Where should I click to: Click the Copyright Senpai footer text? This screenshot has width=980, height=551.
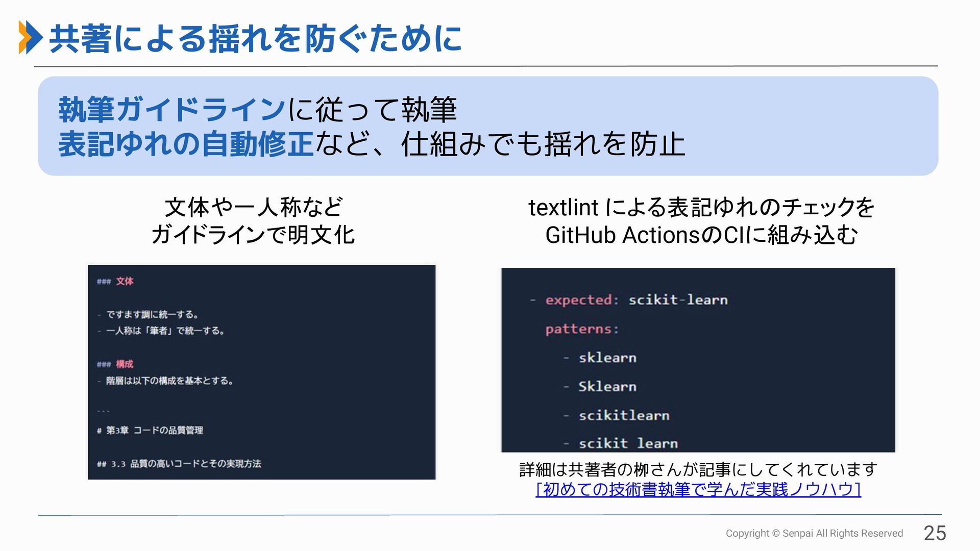pyautogui.click(x=814, y=533)
